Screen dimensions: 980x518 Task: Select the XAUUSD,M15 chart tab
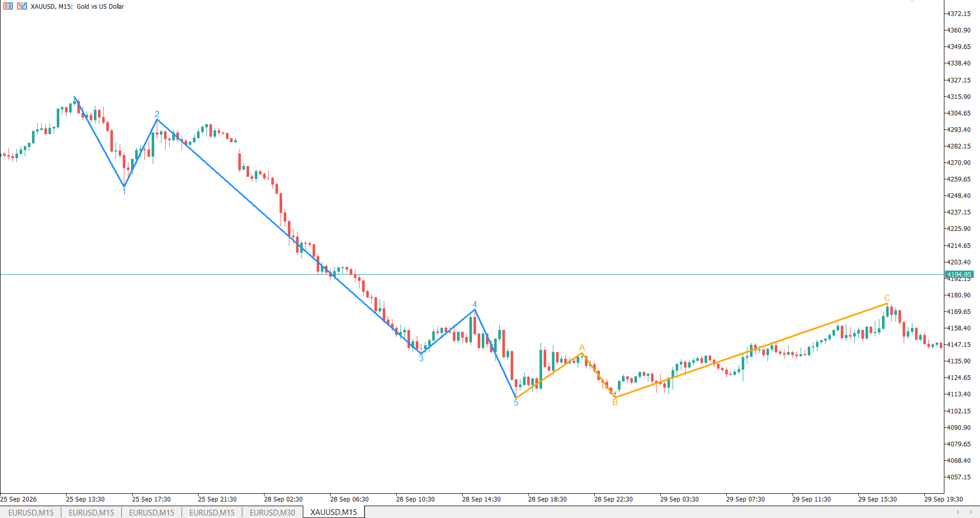tap(334, 512)
